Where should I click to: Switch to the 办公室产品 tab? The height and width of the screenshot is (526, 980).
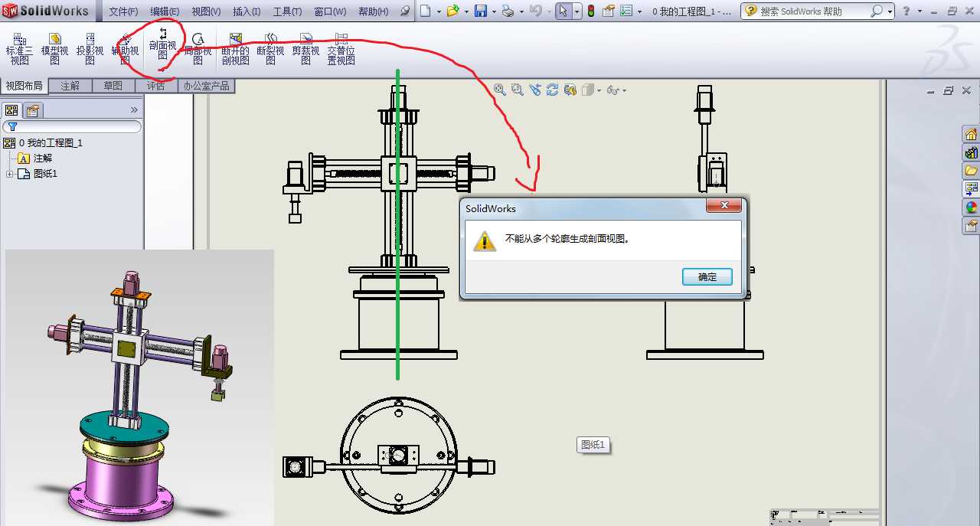(206, 86)
